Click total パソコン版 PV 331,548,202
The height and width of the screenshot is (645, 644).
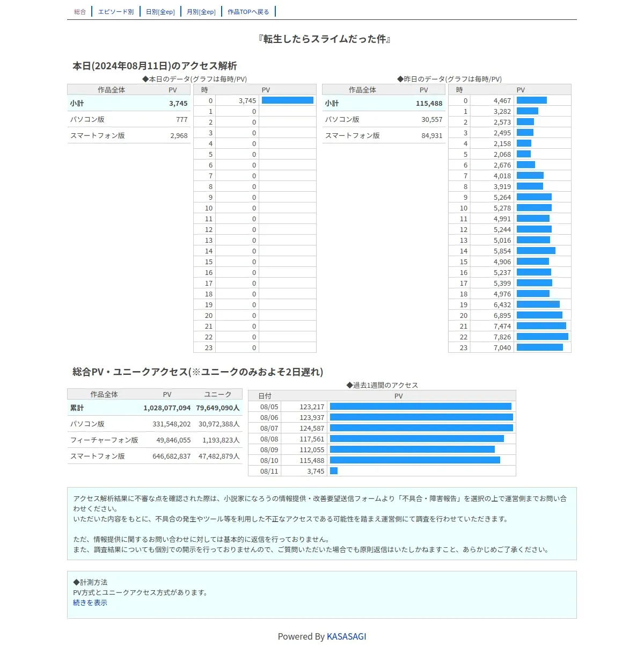point(172,424)
